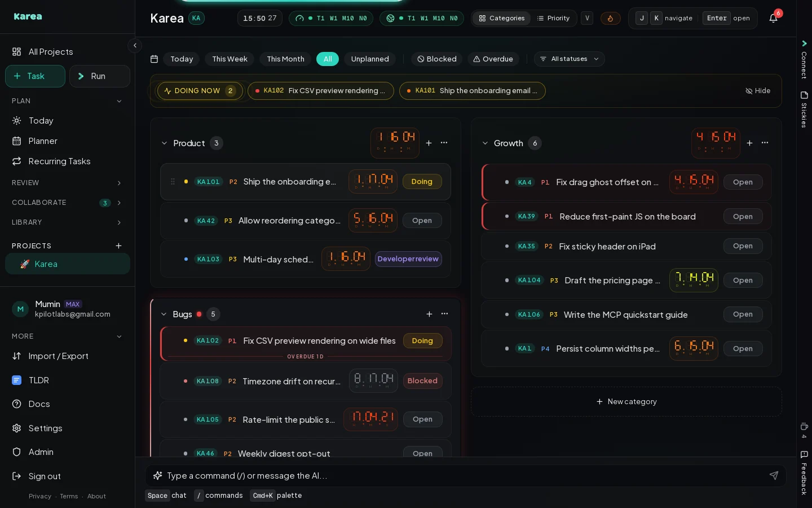Toggle the Blocked filter
Viewport: 812px width, 508px height.
[x=437, y=59]
